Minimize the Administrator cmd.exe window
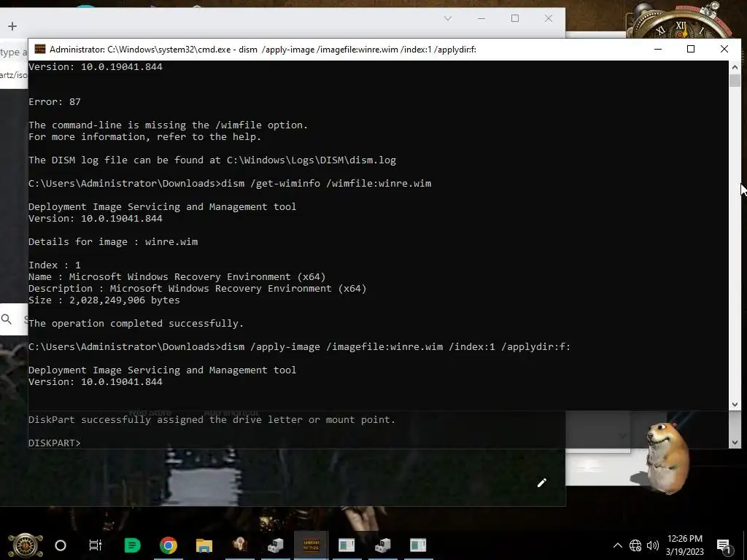 [x=658, y=49]
